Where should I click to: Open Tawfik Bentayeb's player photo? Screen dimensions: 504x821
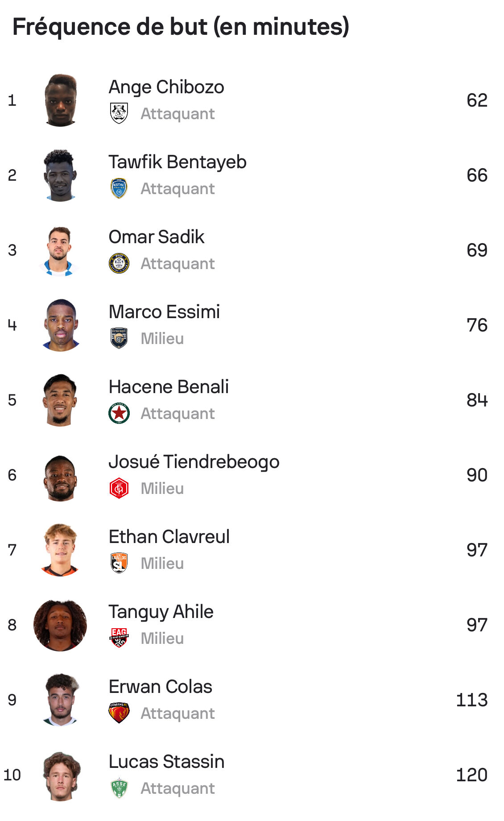pos(61,175)
